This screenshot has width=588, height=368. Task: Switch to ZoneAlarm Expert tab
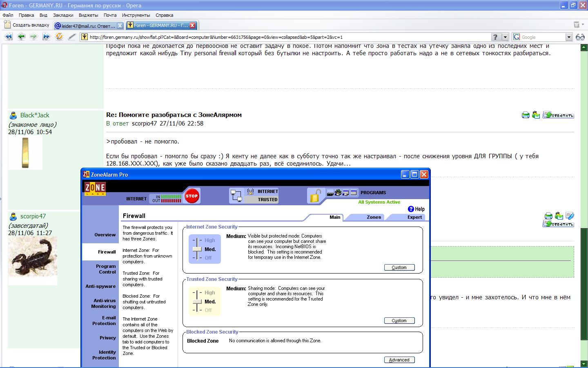(x=414, y=217)
